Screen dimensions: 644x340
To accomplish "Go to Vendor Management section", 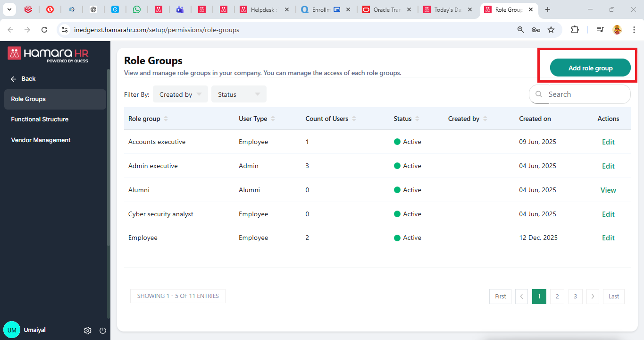I will coord(41,140).
